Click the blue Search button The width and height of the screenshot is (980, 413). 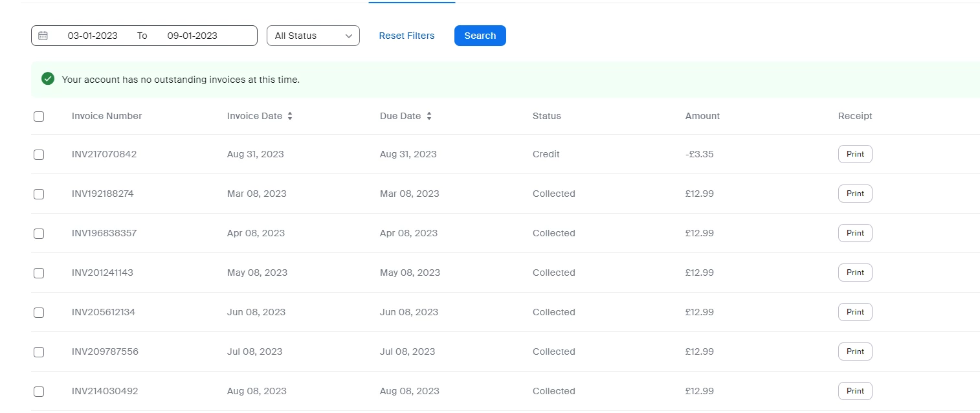click(x=480, y=36)
